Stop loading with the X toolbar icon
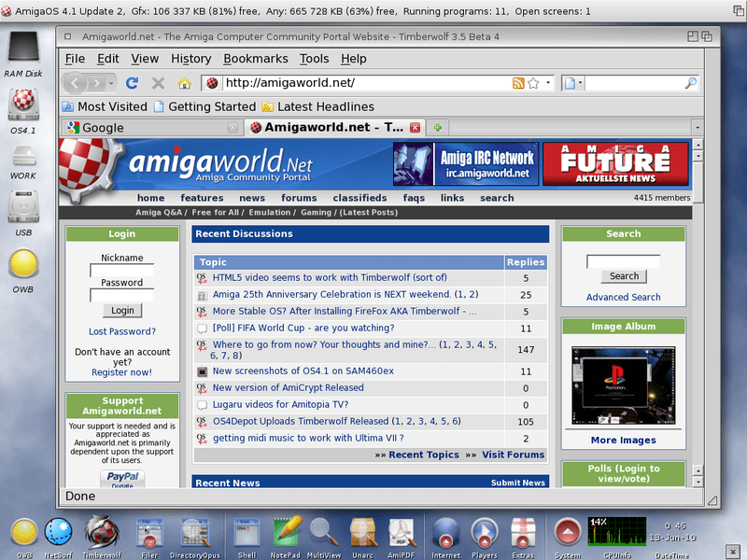 (x=158, y=83)
